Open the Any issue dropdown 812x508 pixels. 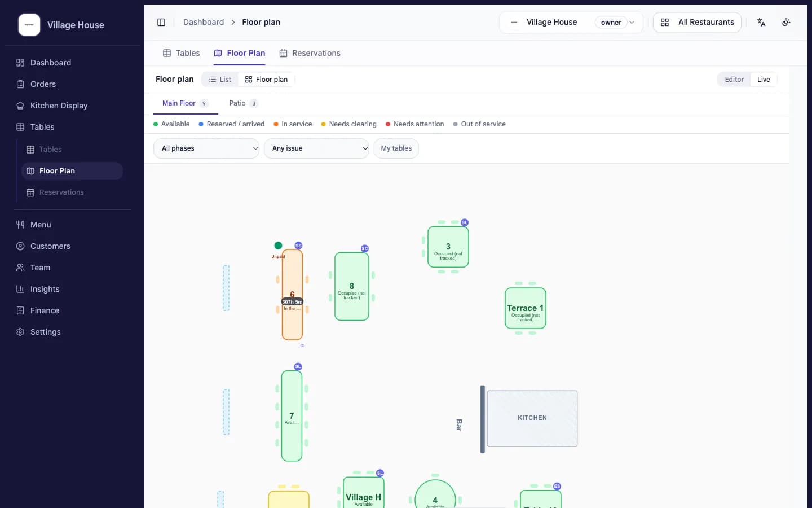[x=316, y=148]
